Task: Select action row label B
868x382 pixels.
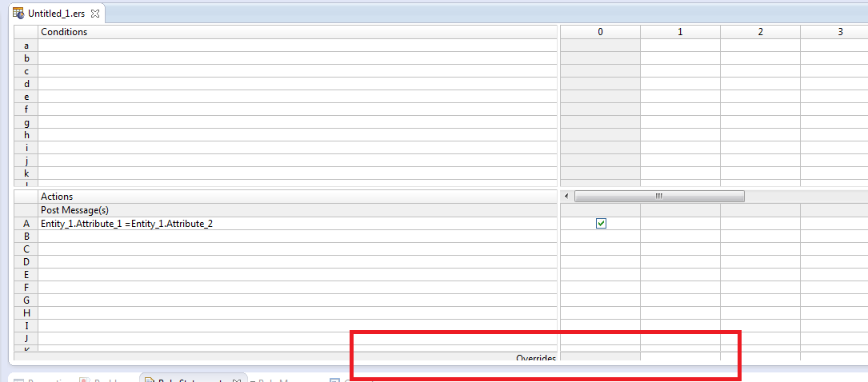Action: tap(26, 236)
